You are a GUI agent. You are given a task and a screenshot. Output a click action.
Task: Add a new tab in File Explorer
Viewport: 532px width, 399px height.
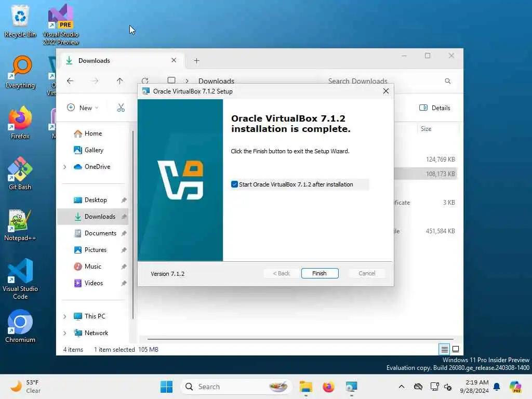point(196,61)
